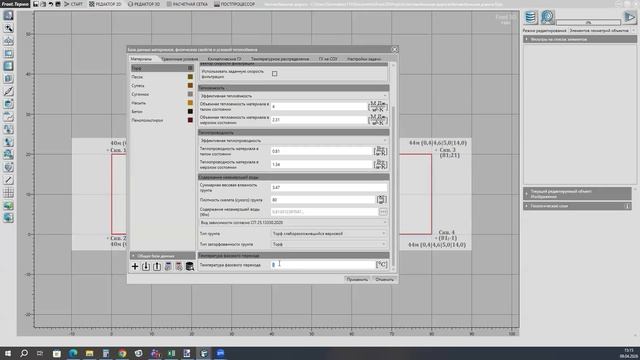The width and height of the screenshot is (640, 360).
Task: Click the plus icon to add a material
Action: 135,267
